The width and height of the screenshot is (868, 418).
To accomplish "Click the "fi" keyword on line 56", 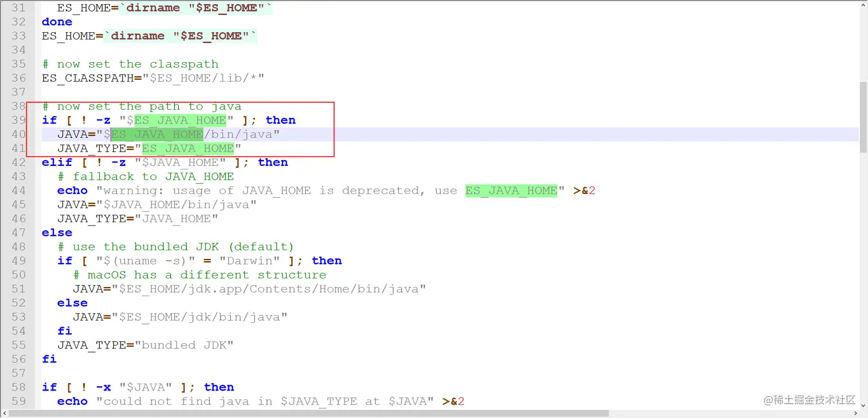I will 49,359.
